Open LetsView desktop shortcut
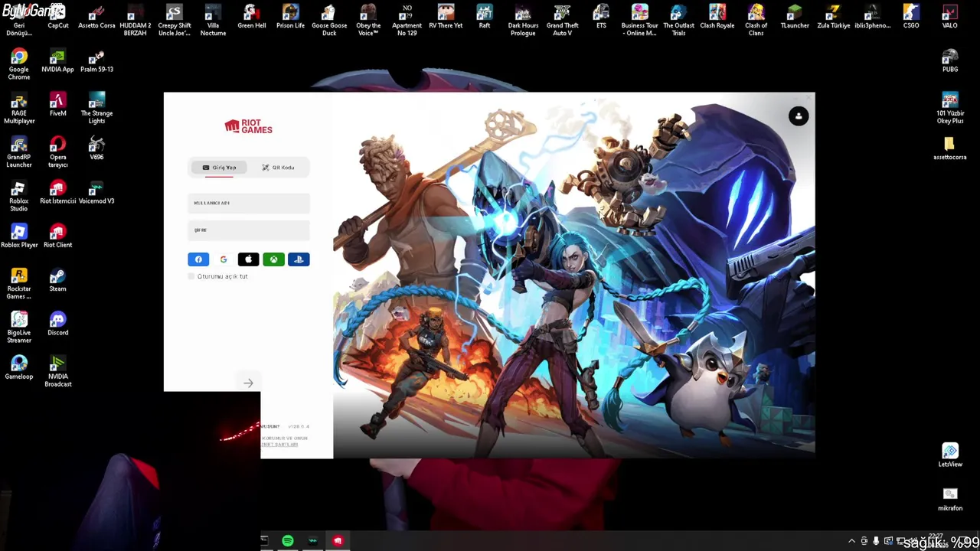This screenshot has height=551, width=980. tap(950, 455)
